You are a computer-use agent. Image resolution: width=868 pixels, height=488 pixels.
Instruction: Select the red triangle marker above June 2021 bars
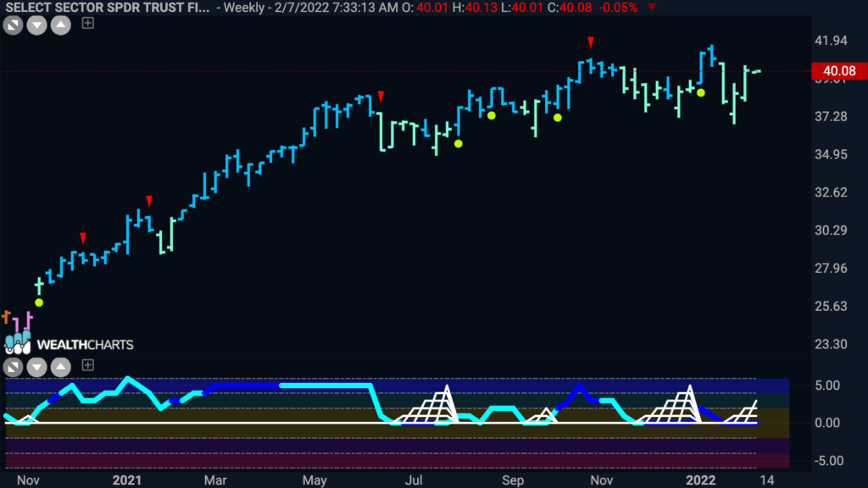pos(381,97)
